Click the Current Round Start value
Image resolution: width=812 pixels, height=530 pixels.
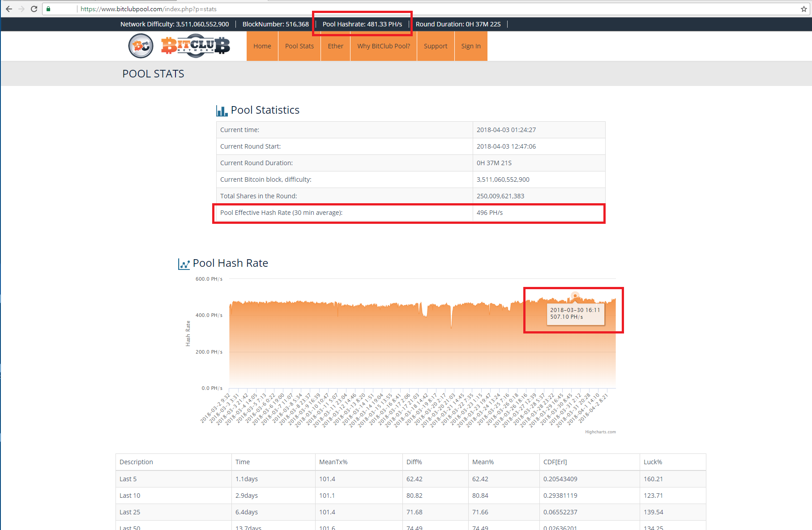(506, 146)
